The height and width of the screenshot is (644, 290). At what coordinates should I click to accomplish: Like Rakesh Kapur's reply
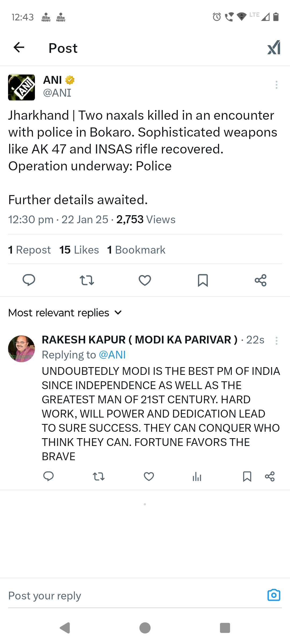[149, 476]
